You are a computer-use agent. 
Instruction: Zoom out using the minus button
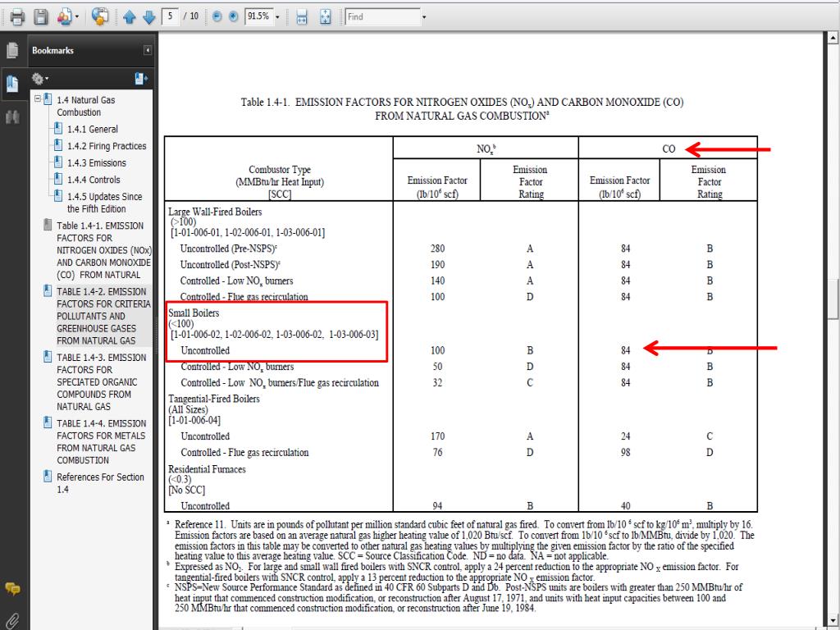click(217, 16)
